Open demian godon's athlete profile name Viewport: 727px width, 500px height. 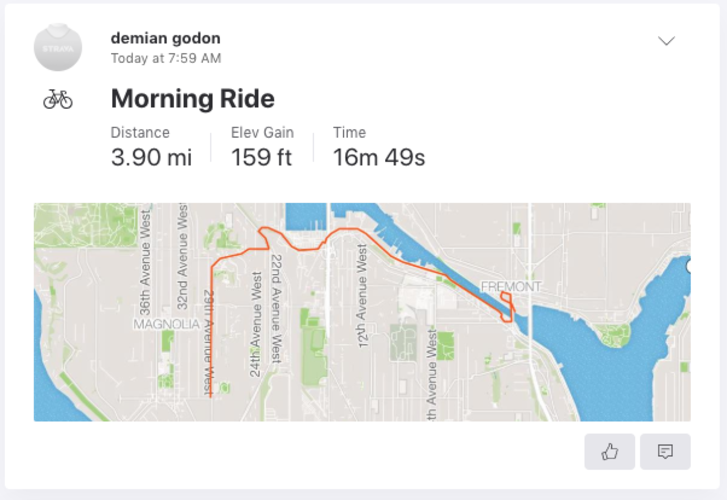coord(165,38)
